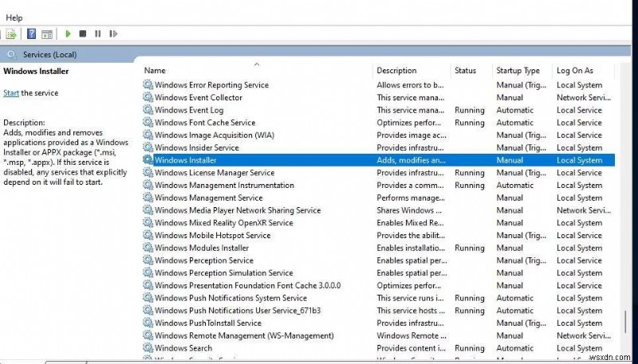Click the Start link for Windows Installer

11,93
